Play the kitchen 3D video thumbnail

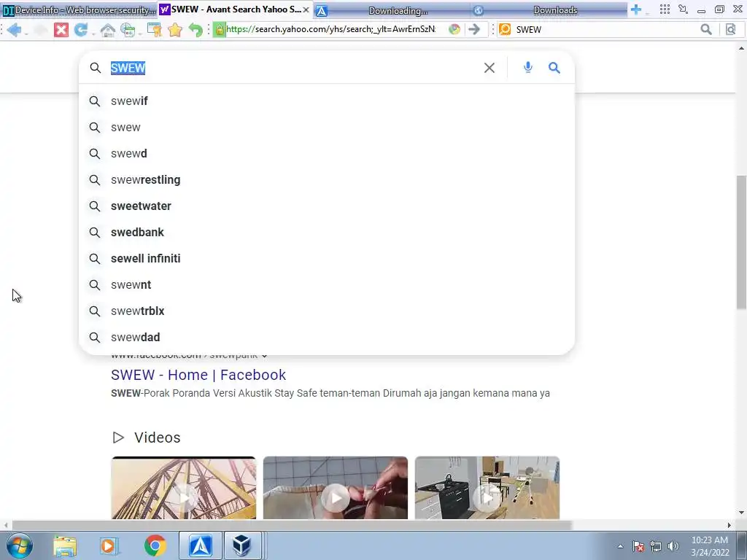tap(487, 488)
